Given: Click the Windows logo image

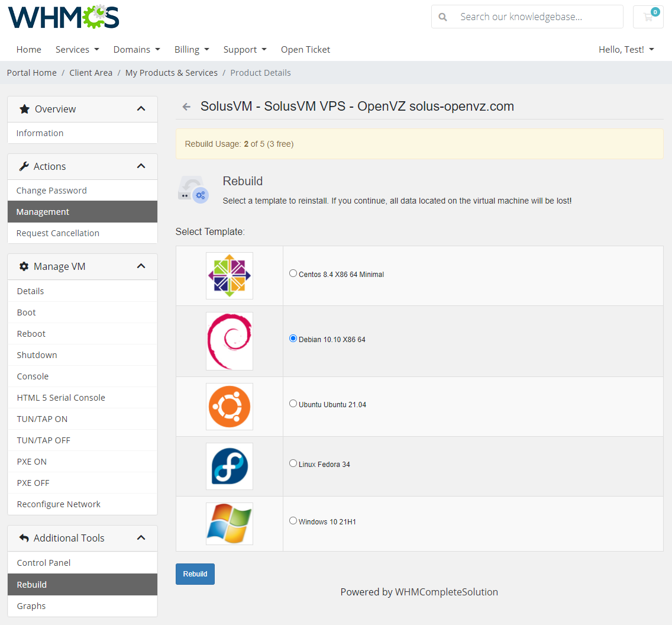Looking at the screenshot, I should (229, 523).
